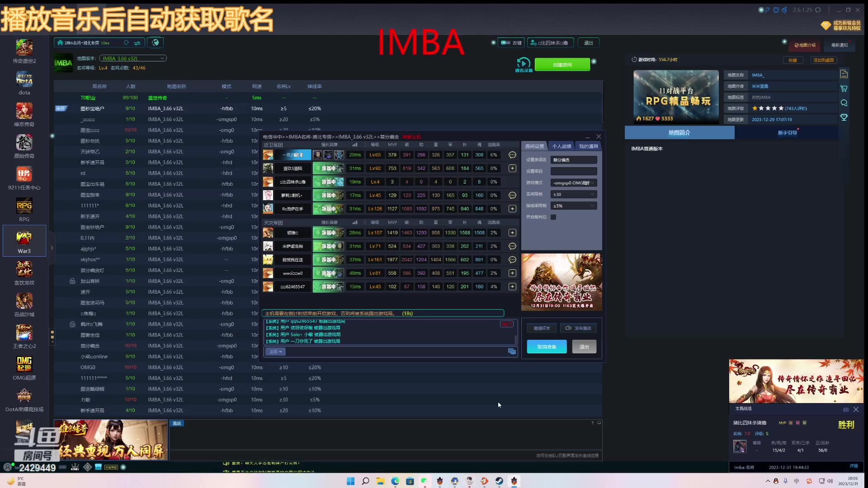Image resolution: width=868 pixels, height=488 pixels.
Task: Click the refresh icon in the room bar
Action: pyautogui.click(x=127, y=43)
